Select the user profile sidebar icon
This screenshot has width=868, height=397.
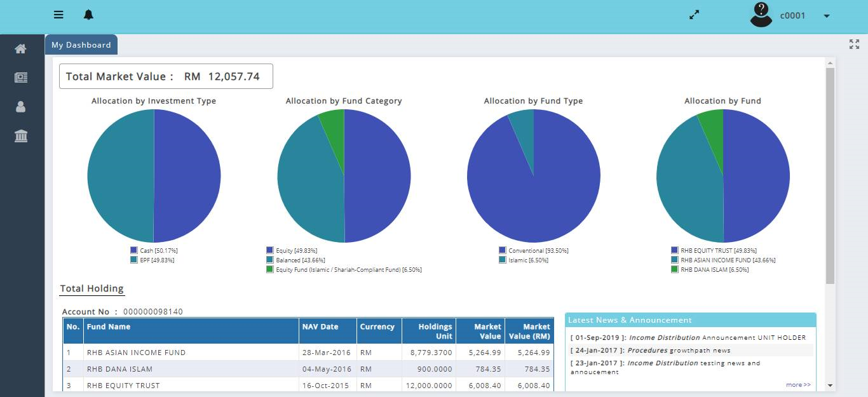[21, 107]
